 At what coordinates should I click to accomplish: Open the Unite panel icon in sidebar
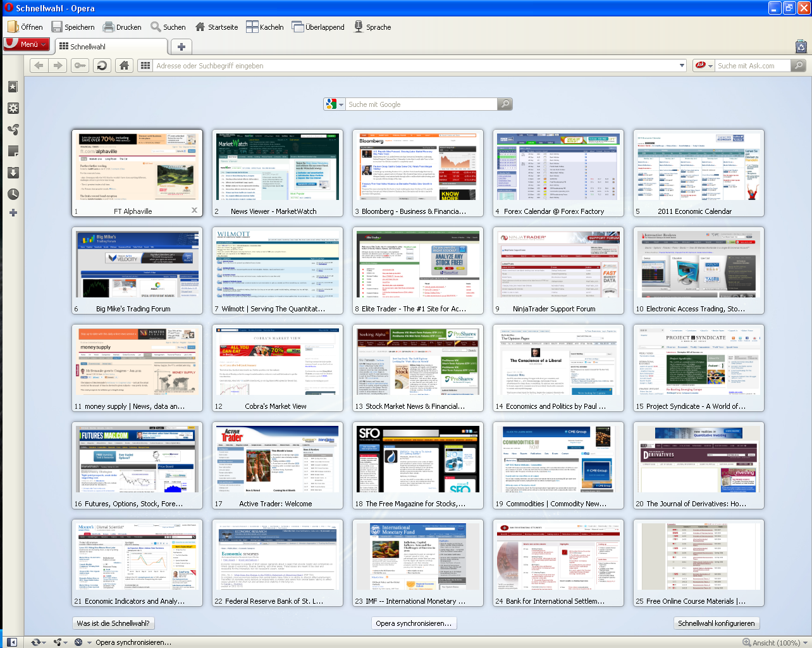pyautogui.click(x=13, y=130)
